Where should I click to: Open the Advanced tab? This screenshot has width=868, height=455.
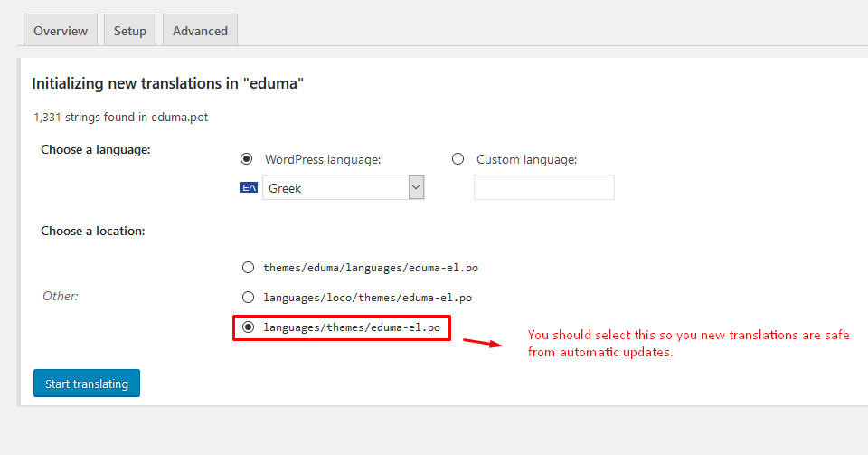(x=200, y=31)
